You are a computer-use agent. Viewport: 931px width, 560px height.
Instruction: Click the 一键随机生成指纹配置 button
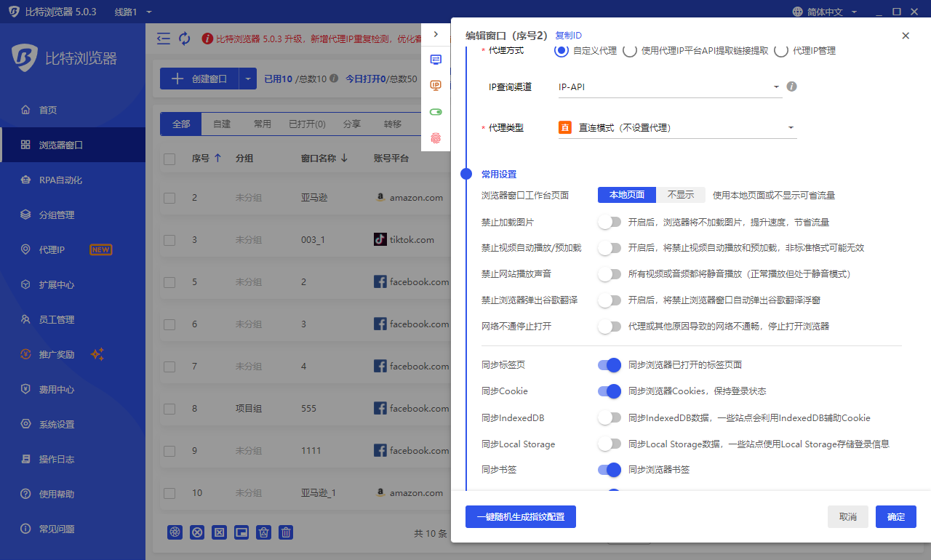click(x=520, y=516)
